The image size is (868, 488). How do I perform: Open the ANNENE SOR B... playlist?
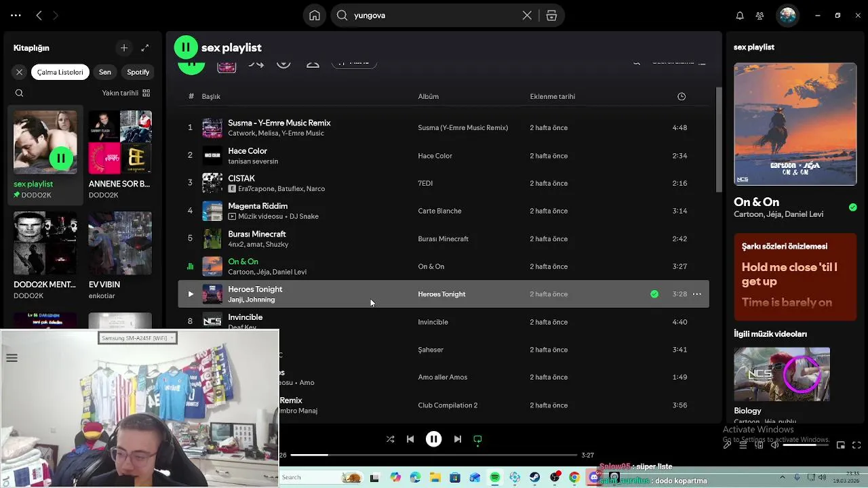tap(120, 155)
